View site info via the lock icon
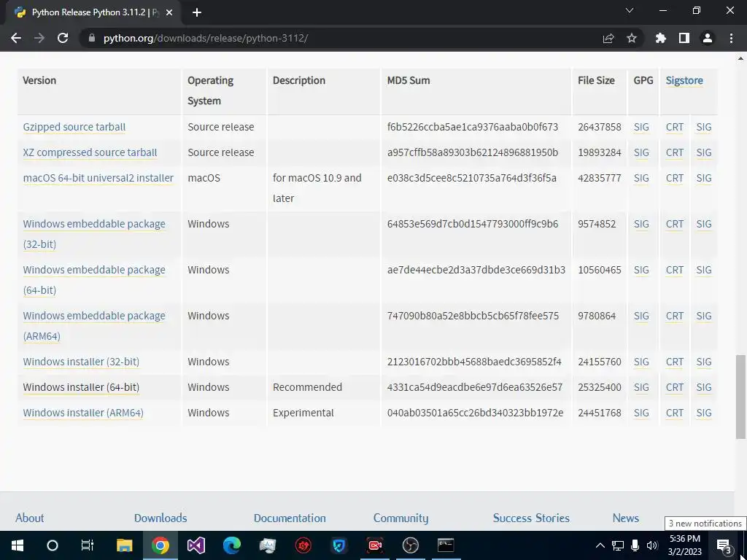The width and height of the screenshot is (747, 560). coord(92,38)
